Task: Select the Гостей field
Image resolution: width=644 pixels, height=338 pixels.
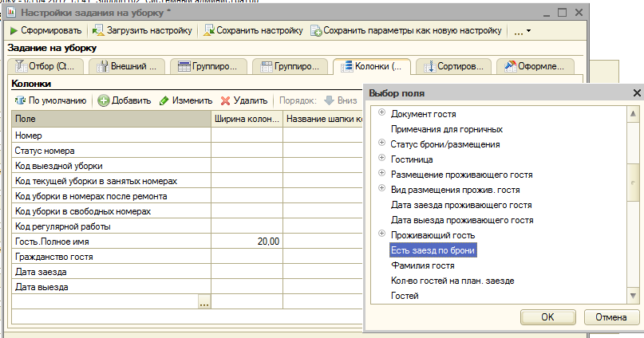Action: pyautogui.click(x=405, y=297)
